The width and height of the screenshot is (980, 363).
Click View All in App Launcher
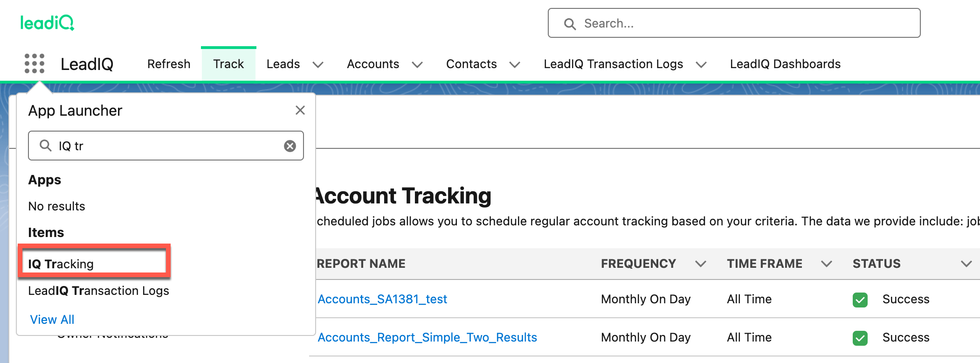click(x=52, y=320)
